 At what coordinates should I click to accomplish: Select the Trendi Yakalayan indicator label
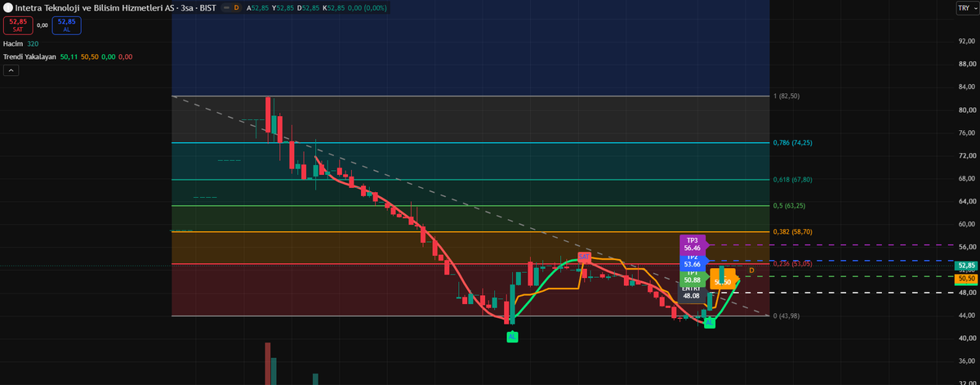(x=29, y=57)
